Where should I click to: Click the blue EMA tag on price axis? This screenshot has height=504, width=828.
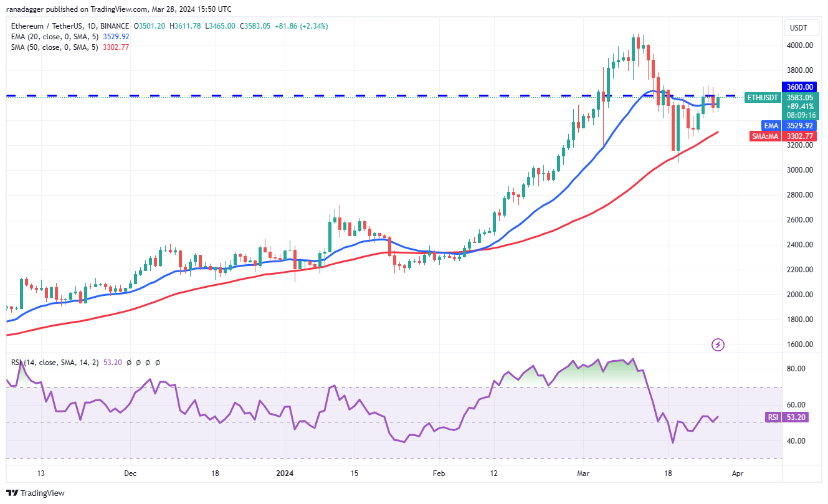(x=773, y=126)
